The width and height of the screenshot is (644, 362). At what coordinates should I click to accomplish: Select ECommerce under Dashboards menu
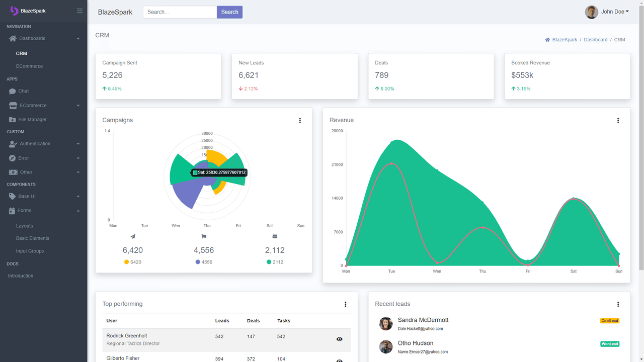[29, 66]
